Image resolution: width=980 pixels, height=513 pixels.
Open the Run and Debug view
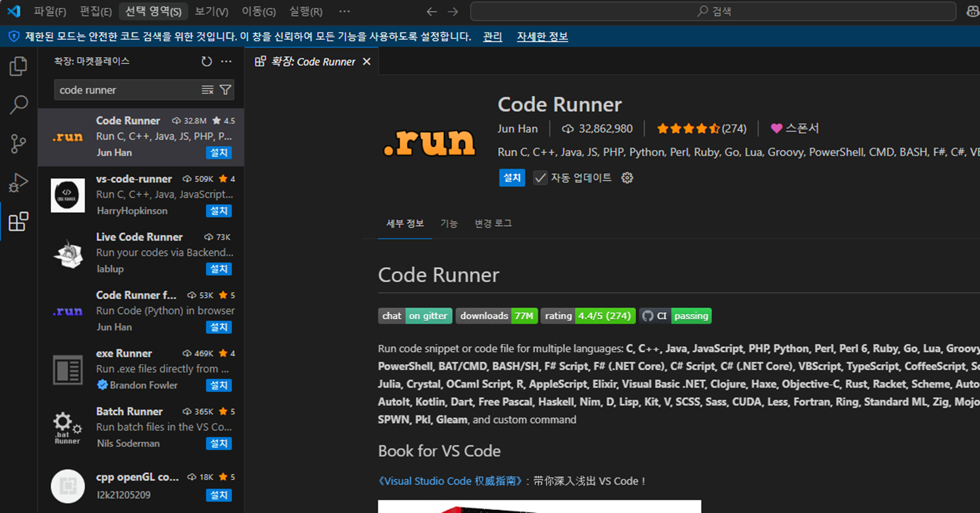tap(19, 182)
